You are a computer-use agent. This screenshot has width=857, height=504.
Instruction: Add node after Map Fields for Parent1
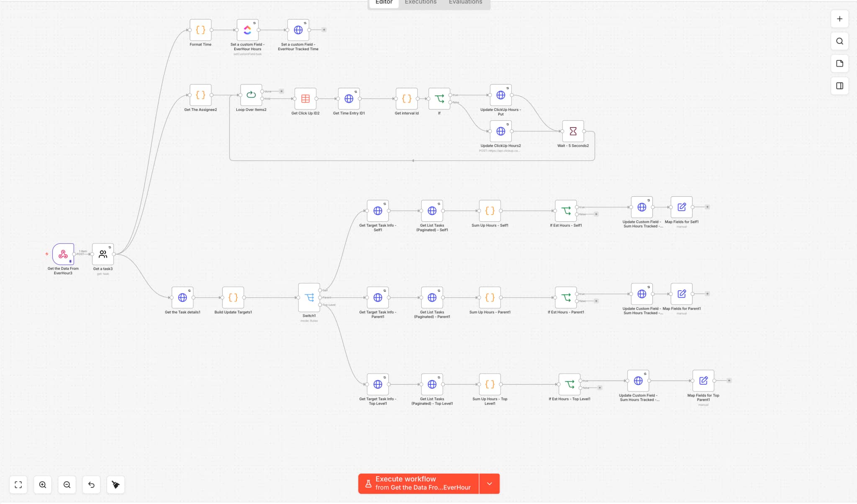[x=707, y=294]
